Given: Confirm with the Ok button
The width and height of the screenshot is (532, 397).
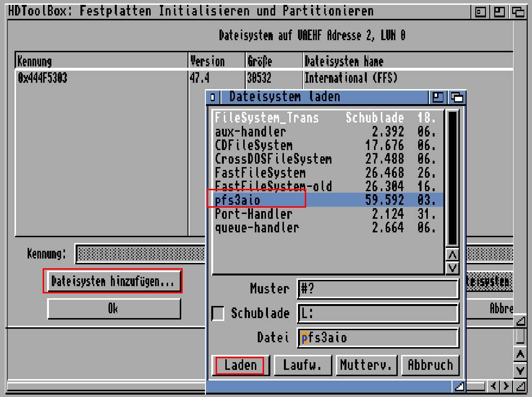Looking at the screenshot, I should pyautogui.click(x=113, y=309).
